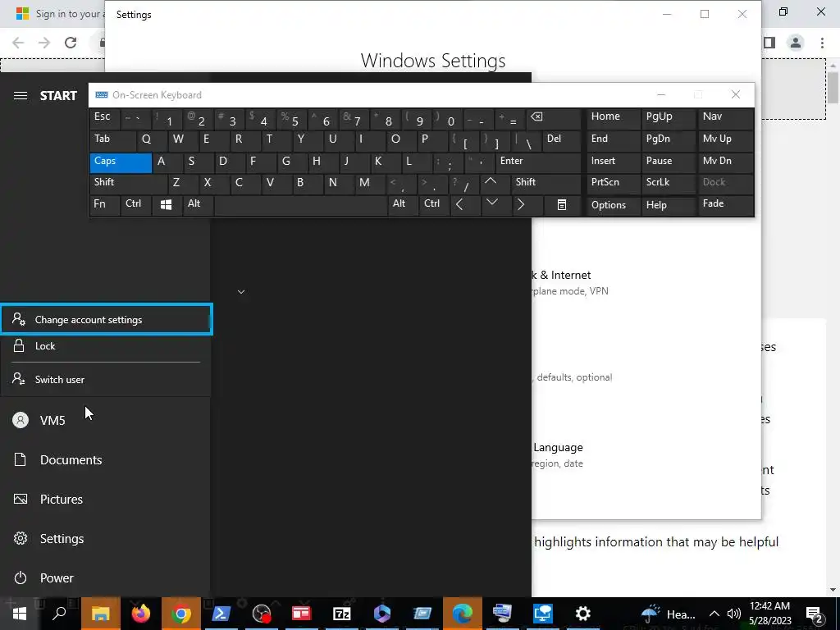
Task: Click the down arrow key on keyboard
Action: pos(496,205)
